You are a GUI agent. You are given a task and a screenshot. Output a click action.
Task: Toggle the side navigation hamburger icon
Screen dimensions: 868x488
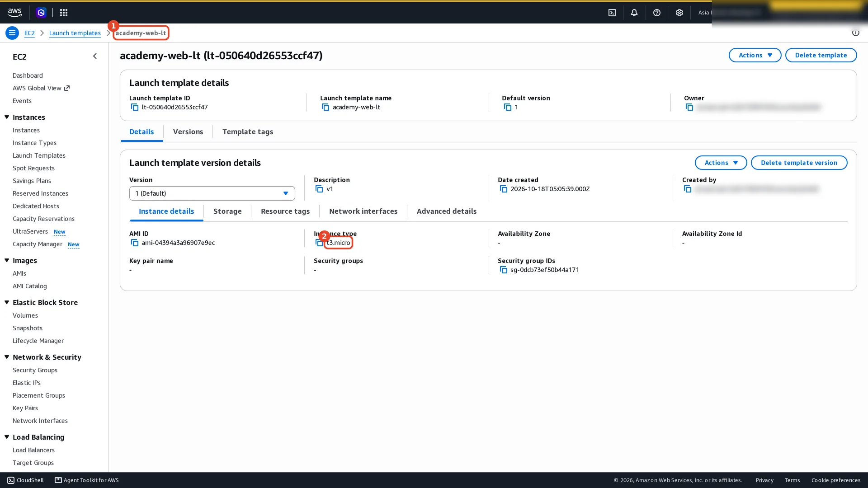tap(12, 33)
